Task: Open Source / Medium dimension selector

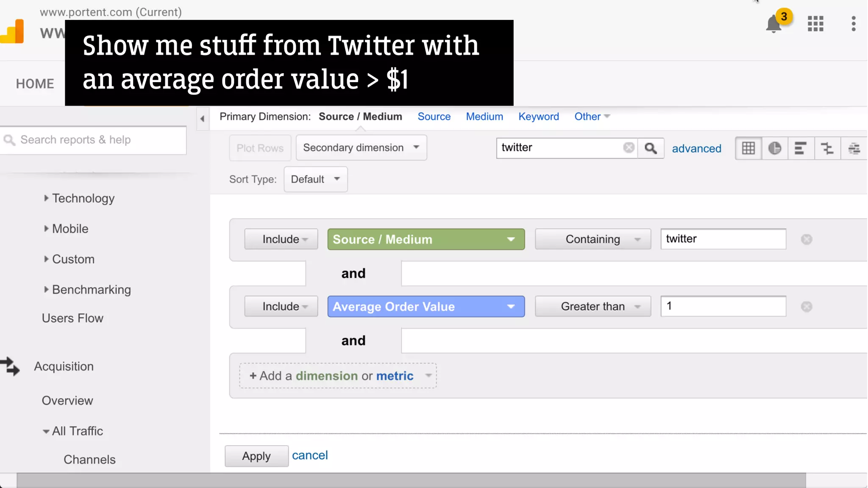Action: click(x=426, y=239)
